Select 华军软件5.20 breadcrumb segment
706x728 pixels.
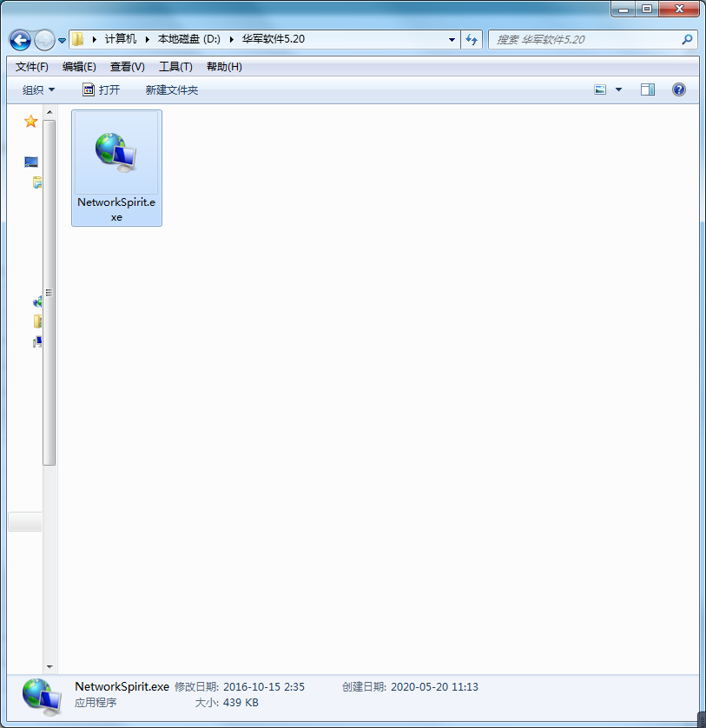[x=273, y=39]
